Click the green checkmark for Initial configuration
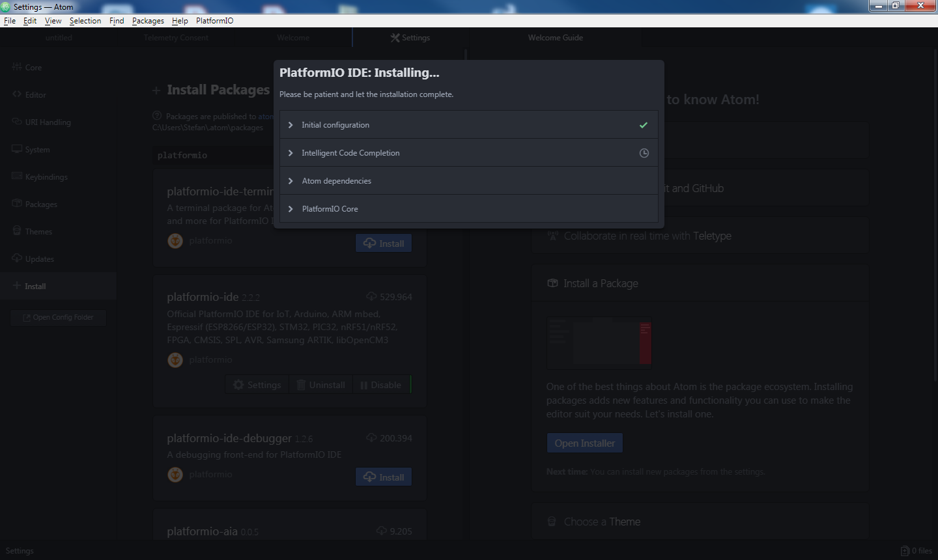 click(644, 125)
